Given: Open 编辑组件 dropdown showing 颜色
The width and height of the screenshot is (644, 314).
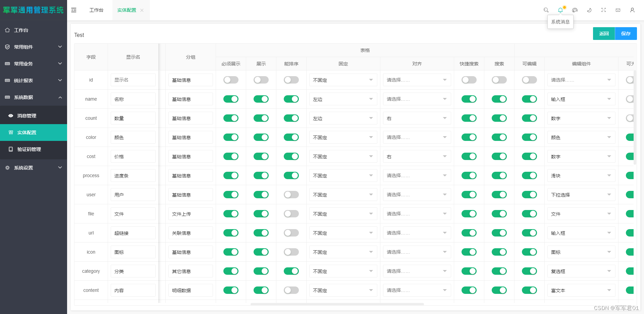Looking at the screenshot, I should coord(581,138).
